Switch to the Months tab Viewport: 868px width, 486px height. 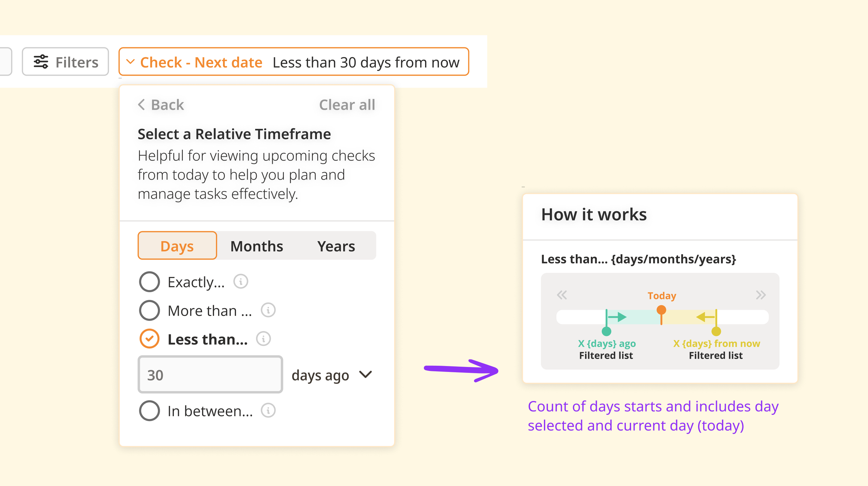[257, 246]
